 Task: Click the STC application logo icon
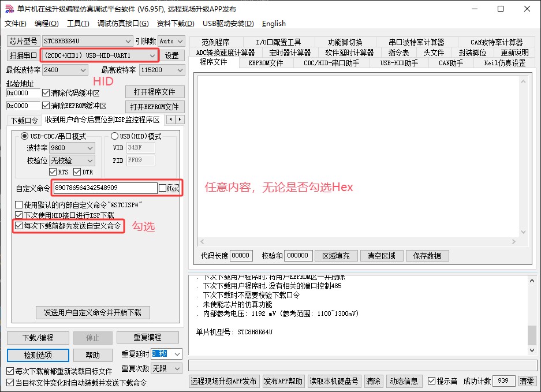(9, 9)
